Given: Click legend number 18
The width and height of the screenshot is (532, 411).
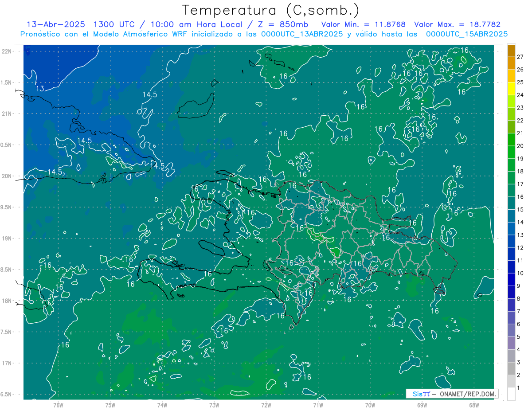Looking at the screenshot, I should click(520, 172).
